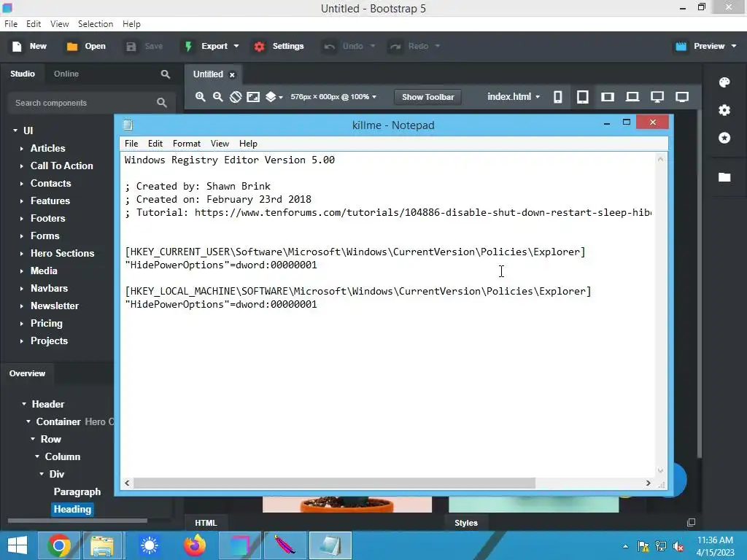Click the Show Toolbar button

point(427,97)
